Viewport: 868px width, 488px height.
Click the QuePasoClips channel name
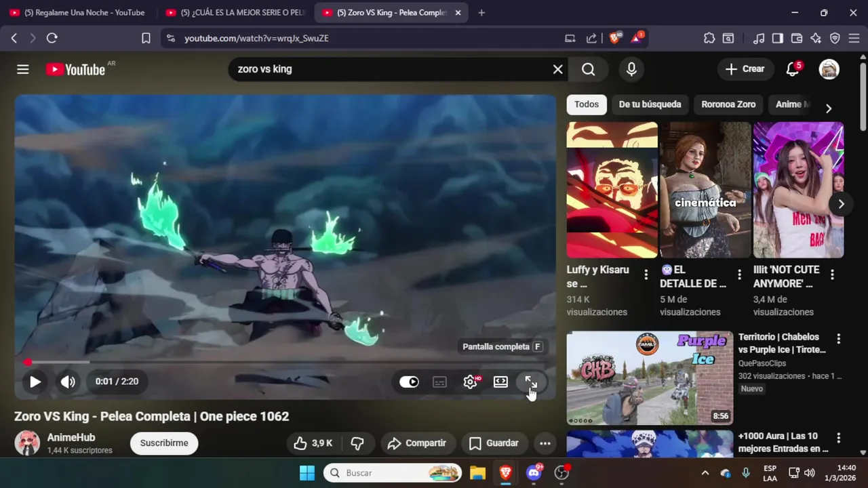[x=762, y=363]
